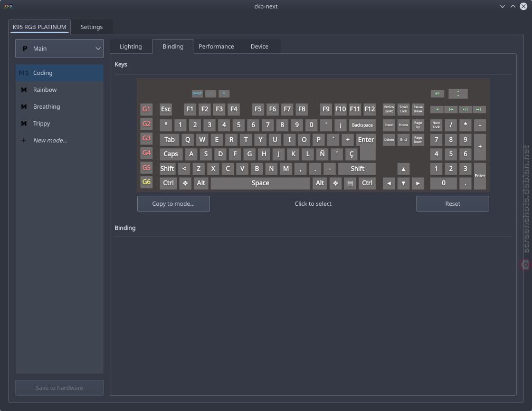532x411 pixels.
Task: Select the Caps key
Action: click(171, 154)
